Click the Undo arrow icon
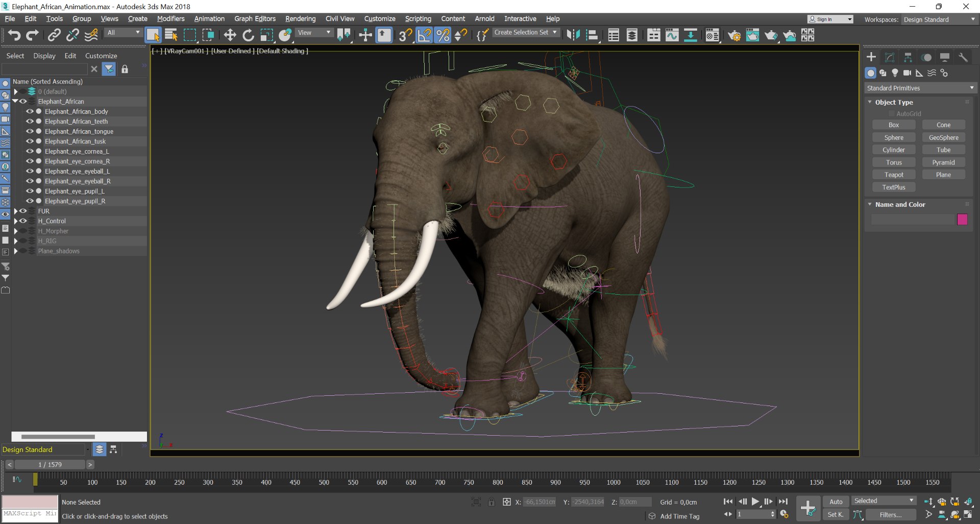The width and height of the screenshot is (980, 524). [x=14, y=35]
